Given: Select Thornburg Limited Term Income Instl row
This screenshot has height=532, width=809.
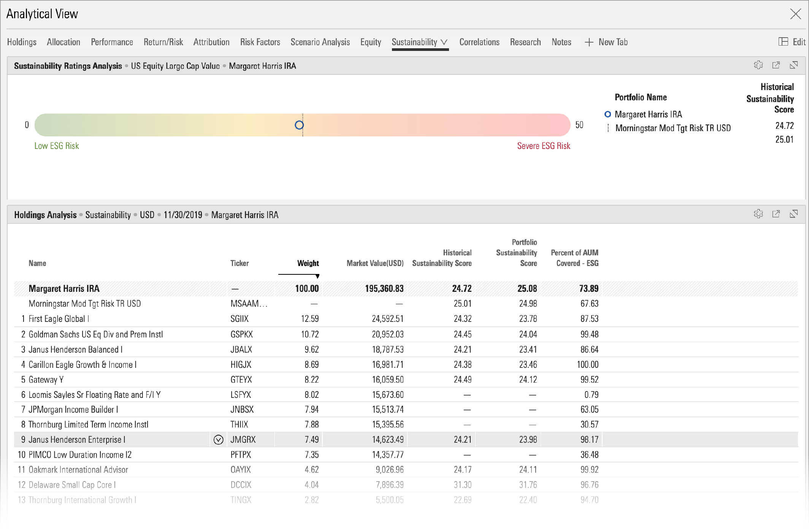Looking at the screenshot, I should pos(406,424).
